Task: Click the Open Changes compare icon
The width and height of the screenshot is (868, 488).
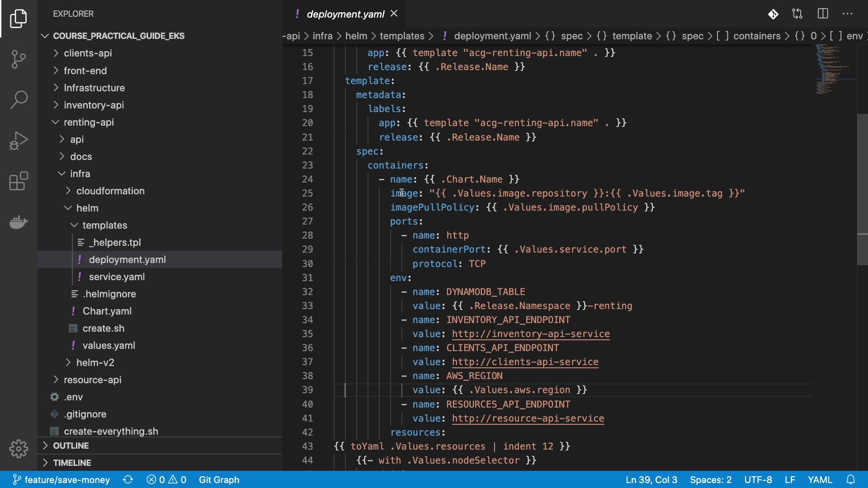Action: (797, 14)
